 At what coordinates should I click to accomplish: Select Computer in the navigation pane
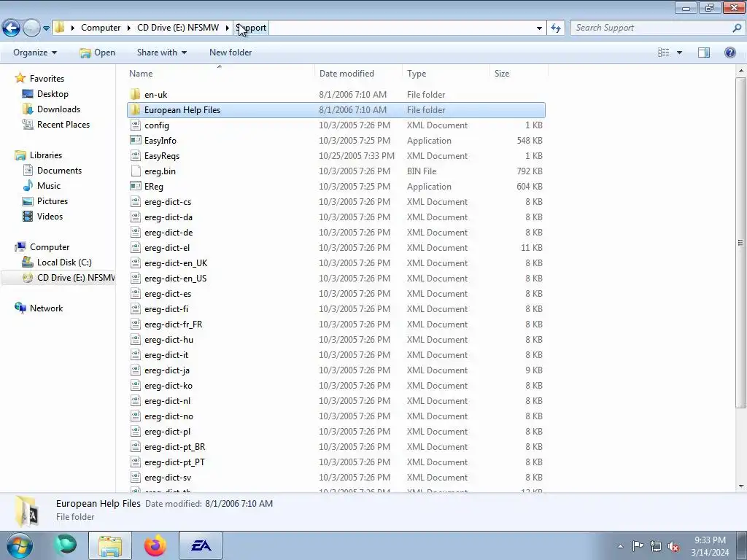(x=50, y=247)
